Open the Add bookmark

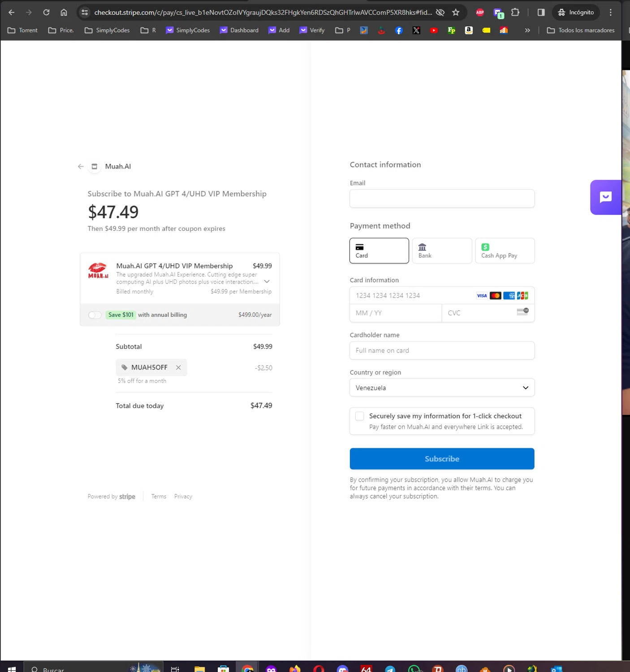[279, 30]
